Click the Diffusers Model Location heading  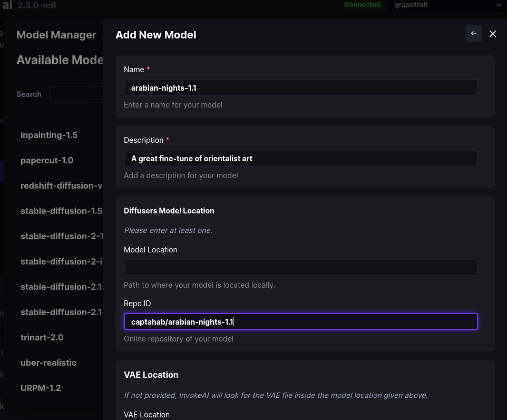tap(169, 210)
